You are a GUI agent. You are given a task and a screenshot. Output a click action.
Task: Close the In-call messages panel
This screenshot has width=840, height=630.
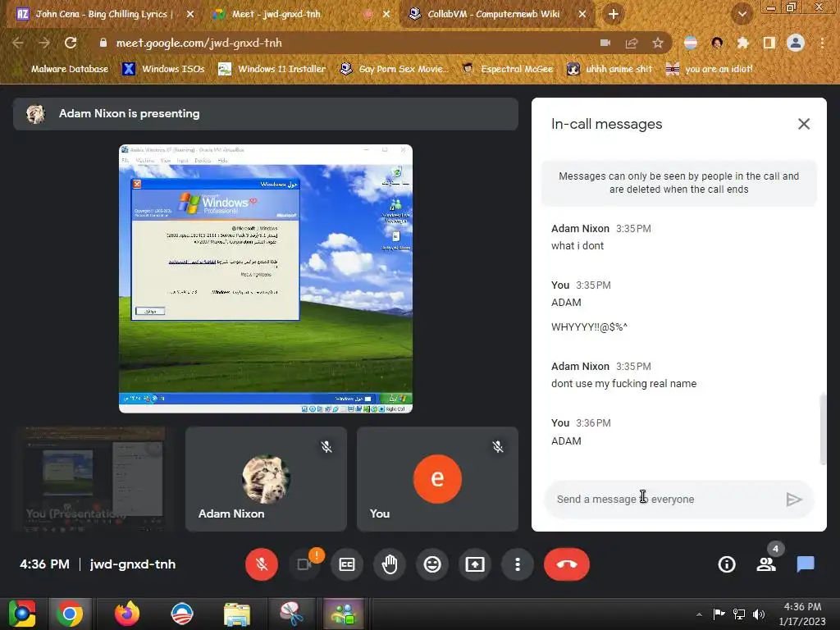click(x=804, y=124)
